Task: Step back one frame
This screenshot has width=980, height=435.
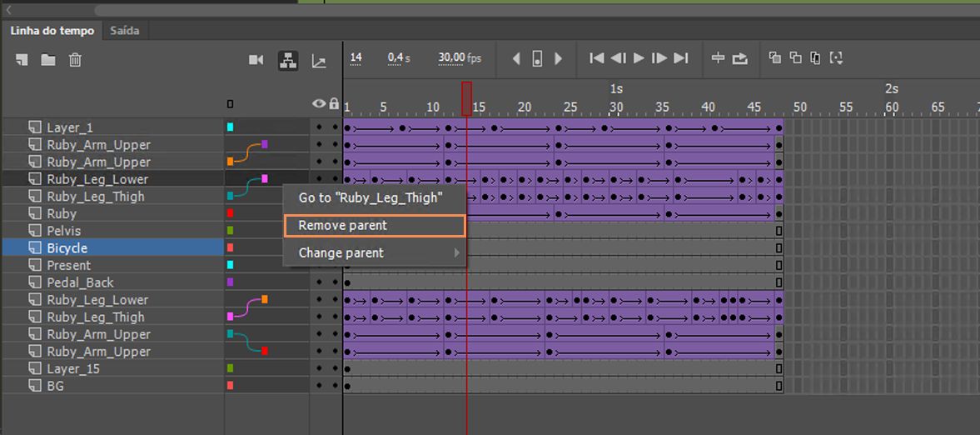Action: pos(618,58)
